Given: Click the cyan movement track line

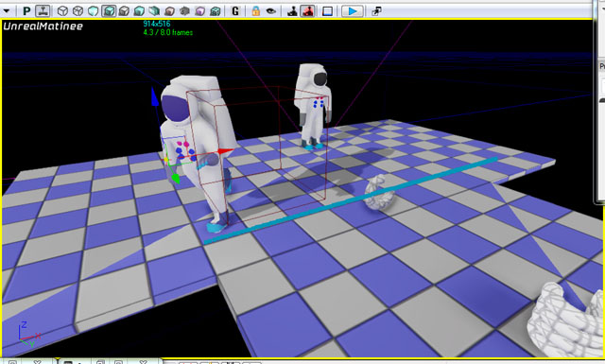Looking at the screenshot, I should pyautogui.click(x=351, y=200).
